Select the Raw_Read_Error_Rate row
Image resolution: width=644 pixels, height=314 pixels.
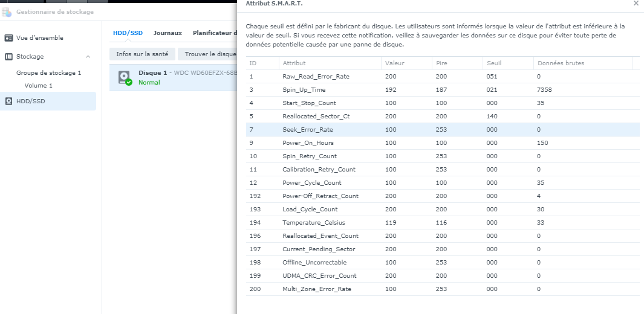point(443,76)
